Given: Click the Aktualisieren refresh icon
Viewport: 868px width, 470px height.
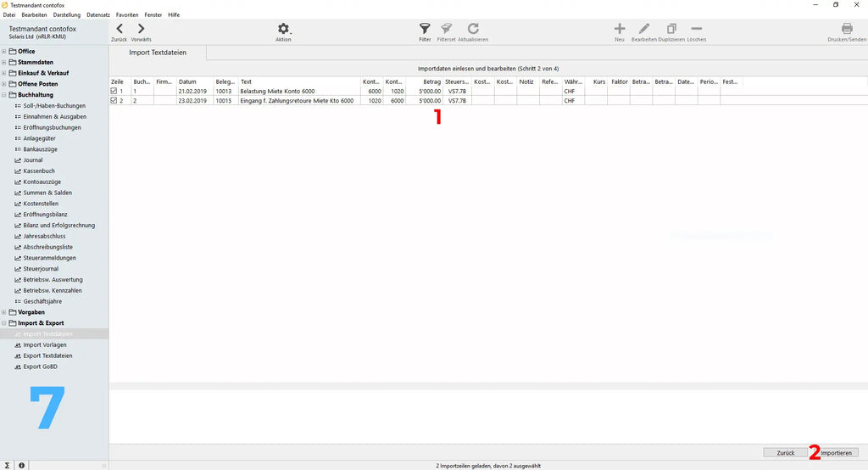Looking at the screenshot, I should pos(473,30).
